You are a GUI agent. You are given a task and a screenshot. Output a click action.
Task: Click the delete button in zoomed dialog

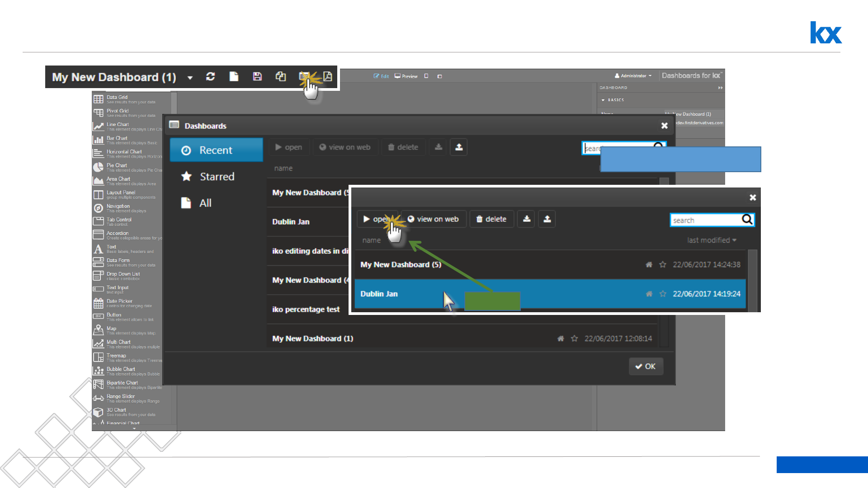(491, 219)
